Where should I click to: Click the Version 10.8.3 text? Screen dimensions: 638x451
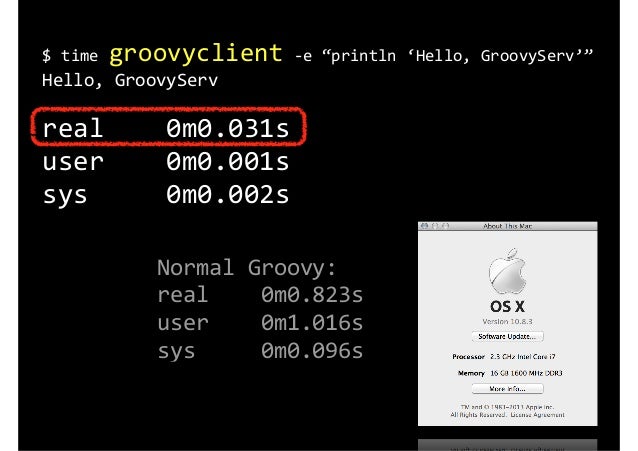tap(507, 321)
